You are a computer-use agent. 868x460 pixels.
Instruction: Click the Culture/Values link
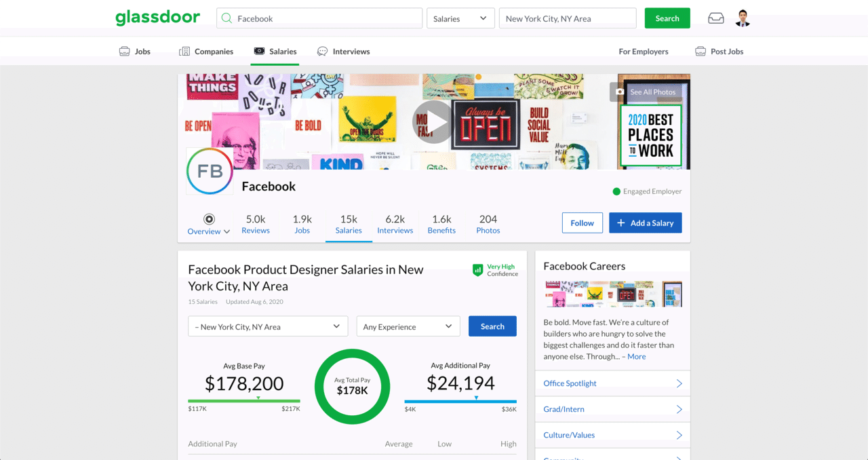tap(569, 435)
